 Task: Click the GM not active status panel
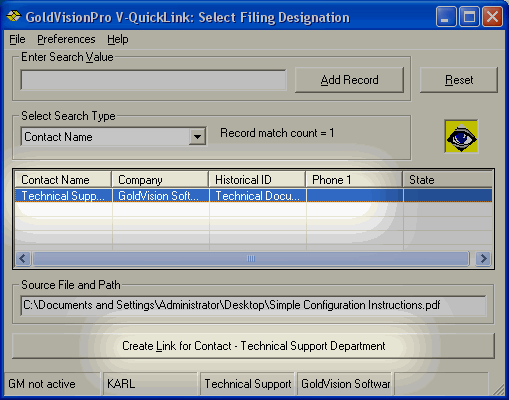[x=52, y=384]
